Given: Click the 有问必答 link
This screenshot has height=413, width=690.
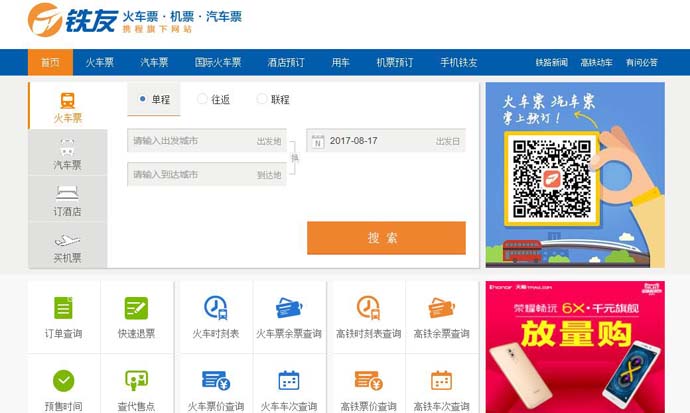Looking at the screenshot, I should click(642, 62).
